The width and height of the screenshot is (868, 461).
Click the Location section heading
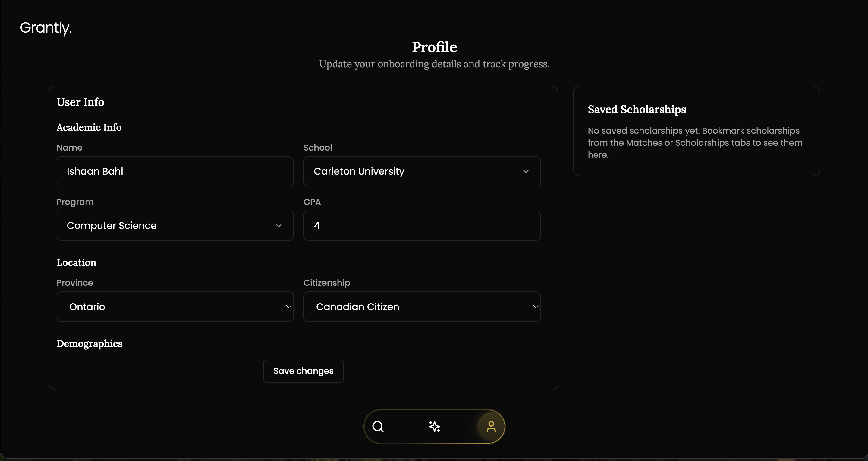click(x=76, y=262)
